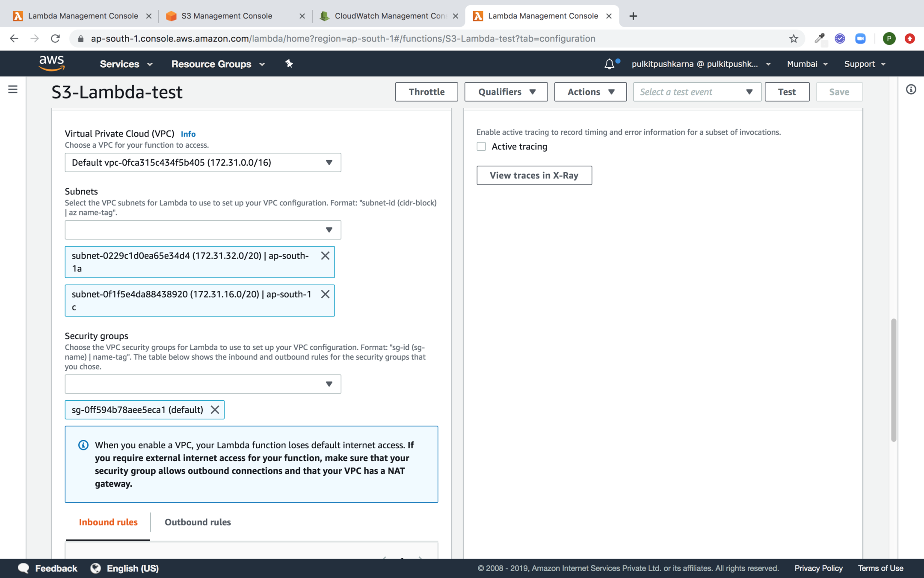Open the hamburger side navigation menu
This screenshot has width=924, height=578.
[13, 89]
